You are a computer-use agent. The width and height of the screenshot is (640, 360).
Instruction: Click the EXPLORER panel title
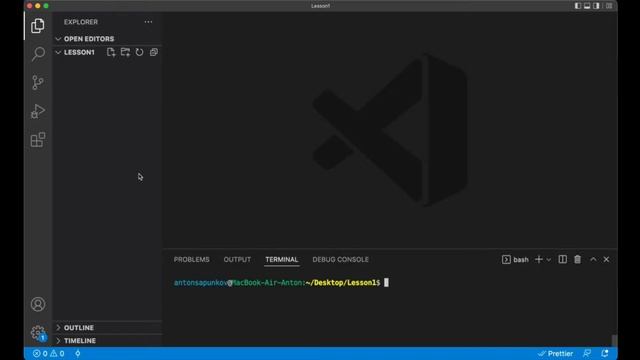coord(81,22)
